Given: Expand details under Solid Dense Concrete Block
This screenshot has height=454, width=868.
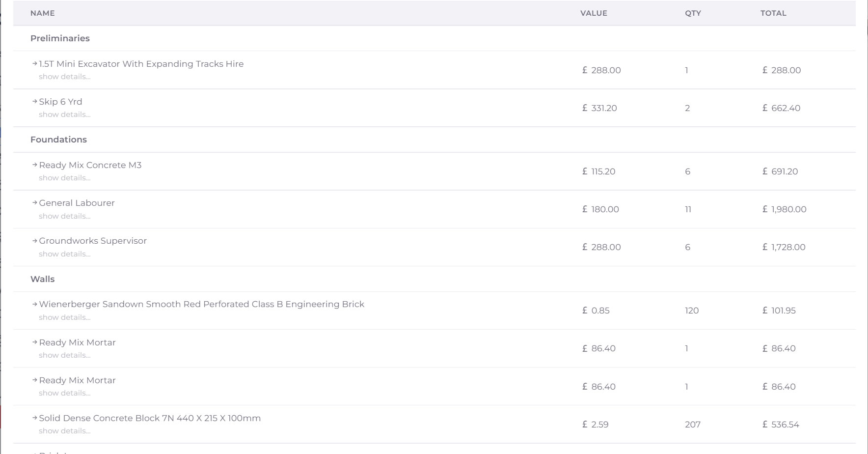Looking at the screenshot, I should [x=64, y=431].
